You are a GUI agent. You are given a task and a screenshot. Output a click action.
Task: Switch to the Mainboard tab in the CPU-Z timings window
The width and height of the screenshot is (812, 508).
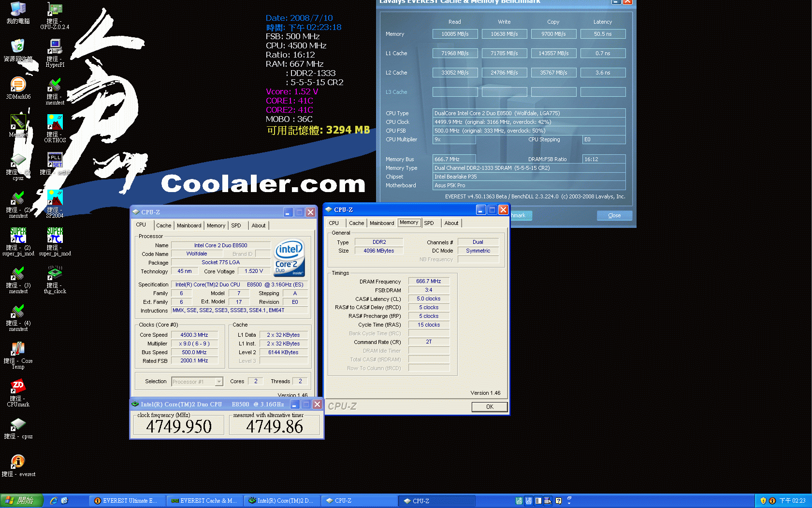[x=382, y=223]
